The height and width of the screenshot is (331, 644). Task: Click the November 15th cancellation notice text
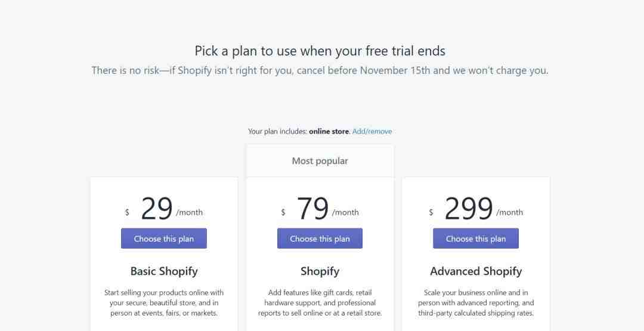[320, 70]
